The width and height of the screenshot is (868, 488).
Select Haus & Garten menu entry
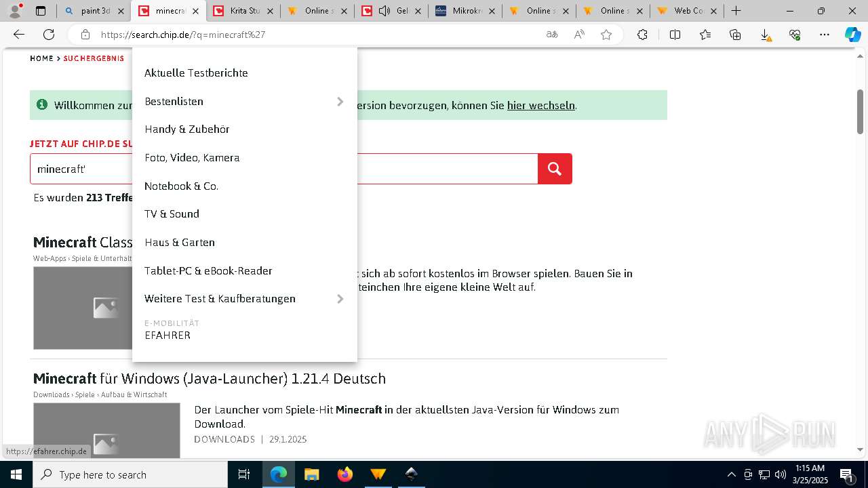[180, 243]
